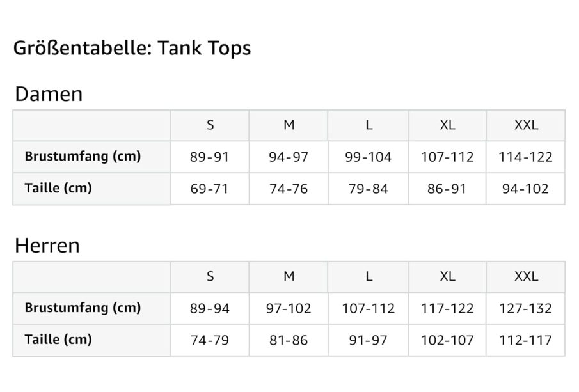The height and width of the screenshot is (392, 579).
Task: Select the Herren 'Brustumfang (cm)' row label
Action: pyautogui.click(x=83, y=308)
